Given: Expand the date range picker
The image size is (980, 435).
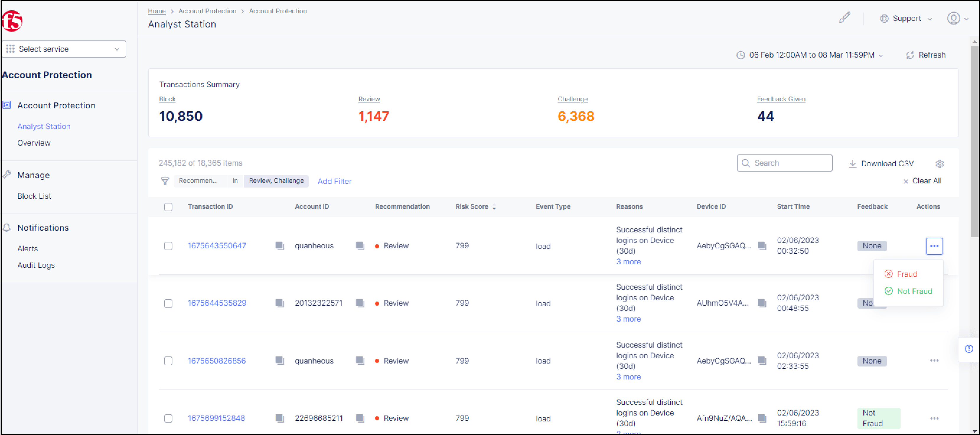Looking at the screenshot, I should pyautogui.click(x=810, y=55).
